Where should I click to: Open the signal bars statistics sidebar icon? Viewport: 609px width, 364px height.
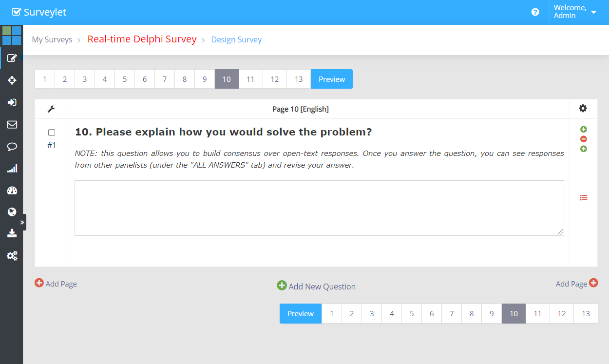point(12,169)
